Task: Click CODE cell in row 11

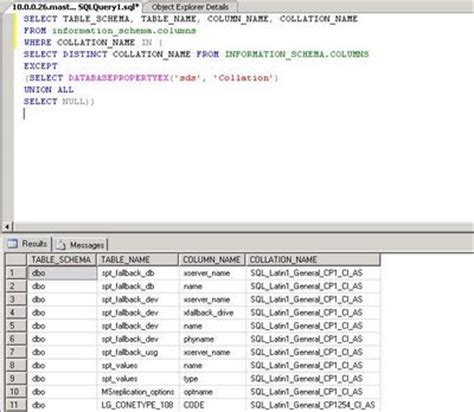Action: [212, 405]
